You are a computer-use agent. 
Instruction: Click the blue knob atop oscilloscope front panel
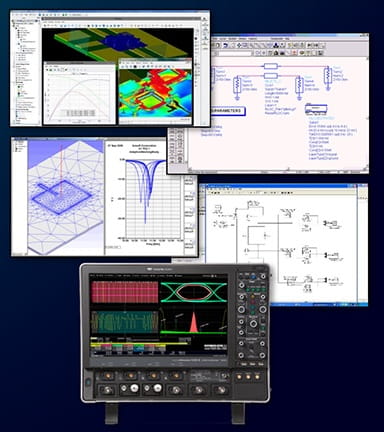coord(253,276)
